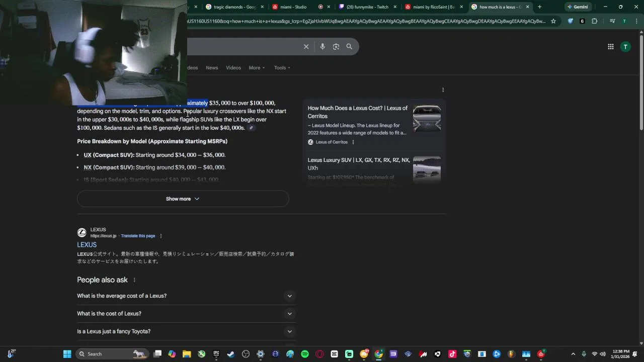Click 'Translate this page' link
Screen dimensions: 644x362
coord(138,236)
